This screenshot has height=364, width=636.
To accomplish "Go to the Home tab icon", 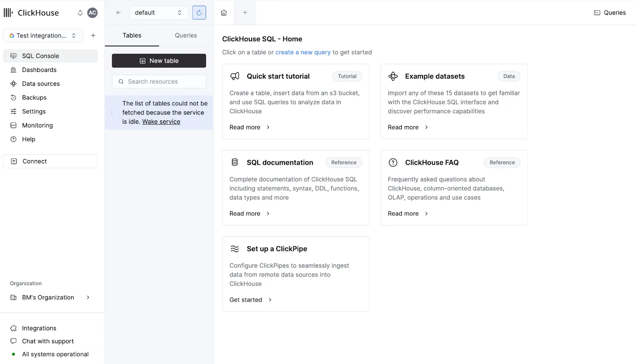I will pos(224,13).
